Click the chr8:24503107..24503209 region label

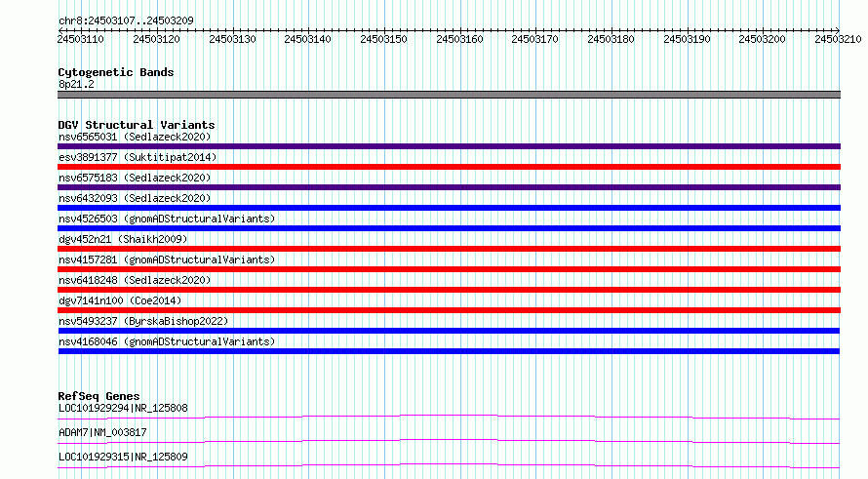126,20
